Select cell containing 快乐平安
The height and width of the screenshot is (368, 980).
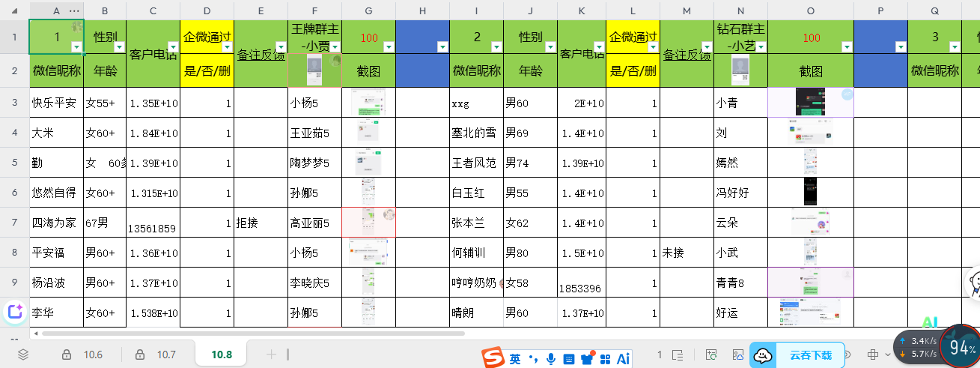(x=56, y=103)
